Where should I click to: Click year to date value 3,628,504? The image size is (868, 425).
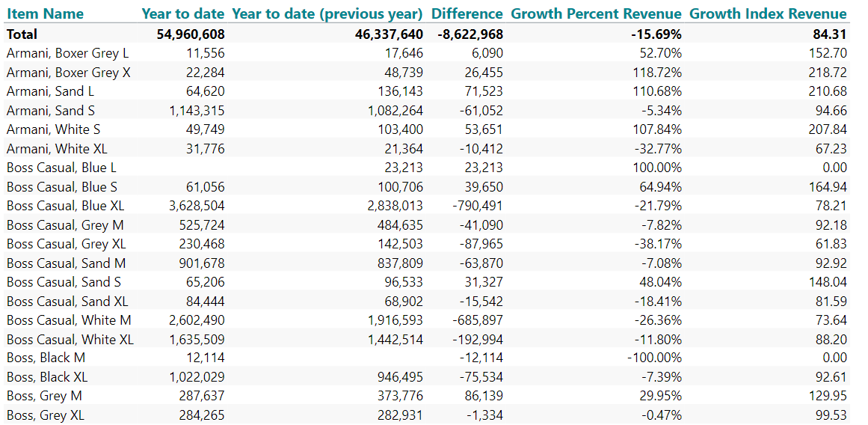[197, 206]
